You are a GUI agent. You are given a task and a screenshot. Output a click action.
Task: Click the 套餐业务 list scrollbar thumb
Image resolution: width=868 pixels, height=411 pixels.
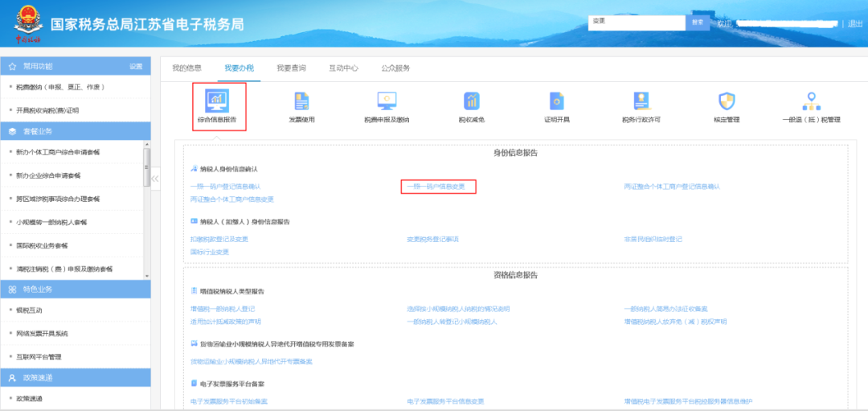(147, 166)
